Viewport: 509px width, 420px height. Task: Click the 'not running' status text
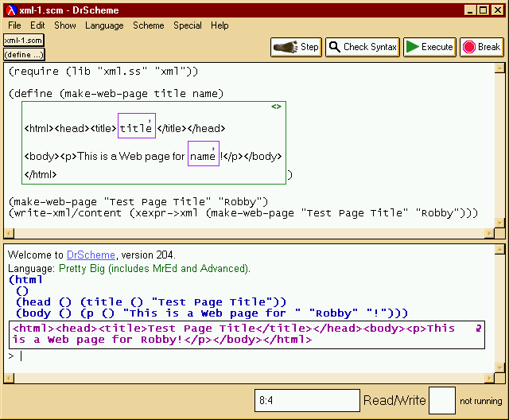[x=480, y=401]
